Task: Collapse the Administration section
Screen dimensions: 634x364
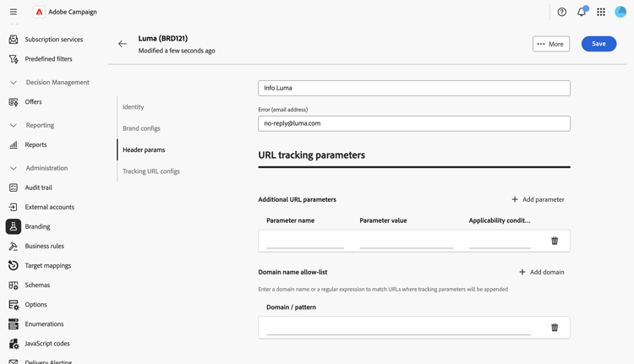Action: point(14,168)
